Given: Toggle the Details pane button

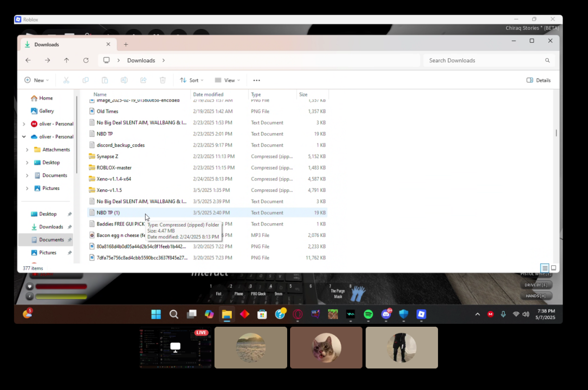Looking at the screenshot, I should click(x=539, y=80).
